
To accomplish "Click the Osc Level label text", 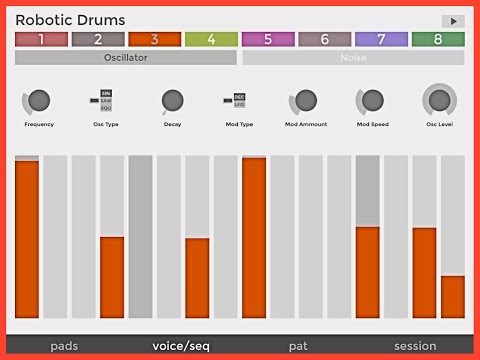I will tap(439, 124).
